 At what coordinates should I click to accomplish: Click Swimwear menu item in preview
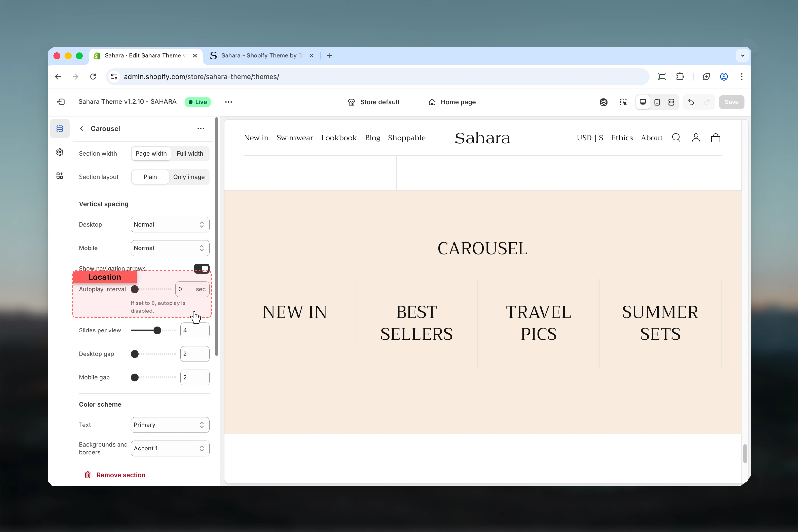tap(294, 138)
